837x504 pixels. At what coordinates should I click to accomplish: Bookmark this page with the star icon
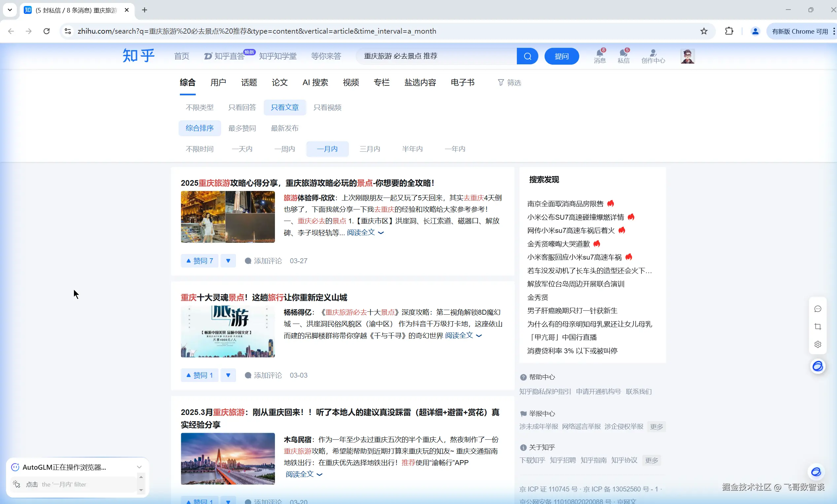[x=704, y=31]
